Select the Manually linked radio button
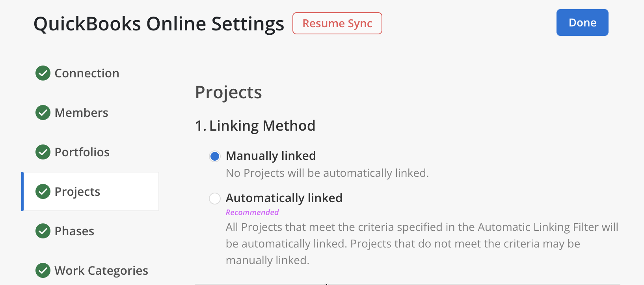644x285 pixels. [x=215, y=156]
